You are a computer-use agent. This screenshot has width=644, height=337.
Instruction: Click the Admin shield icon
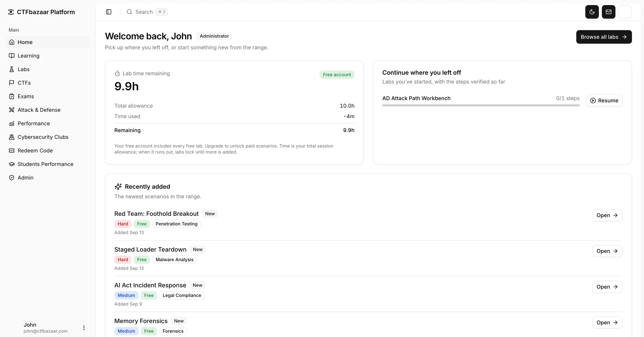click(12, 178)
